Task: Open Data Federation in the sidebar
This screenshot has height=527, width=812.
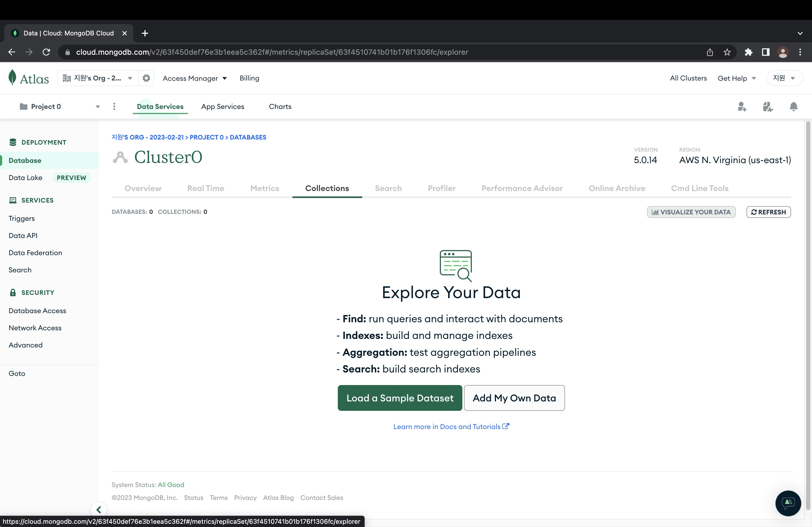Action: click(x=35, y=253)
